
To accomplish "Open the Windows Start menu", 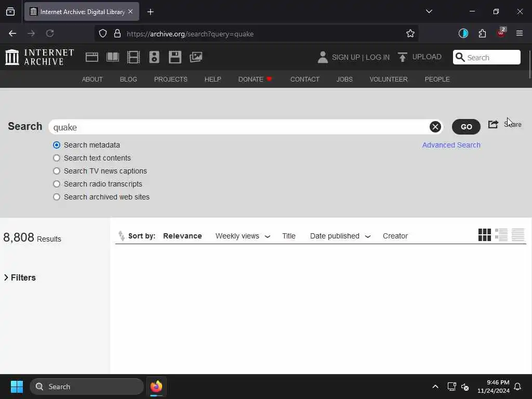I will click(x=17, y=387).
